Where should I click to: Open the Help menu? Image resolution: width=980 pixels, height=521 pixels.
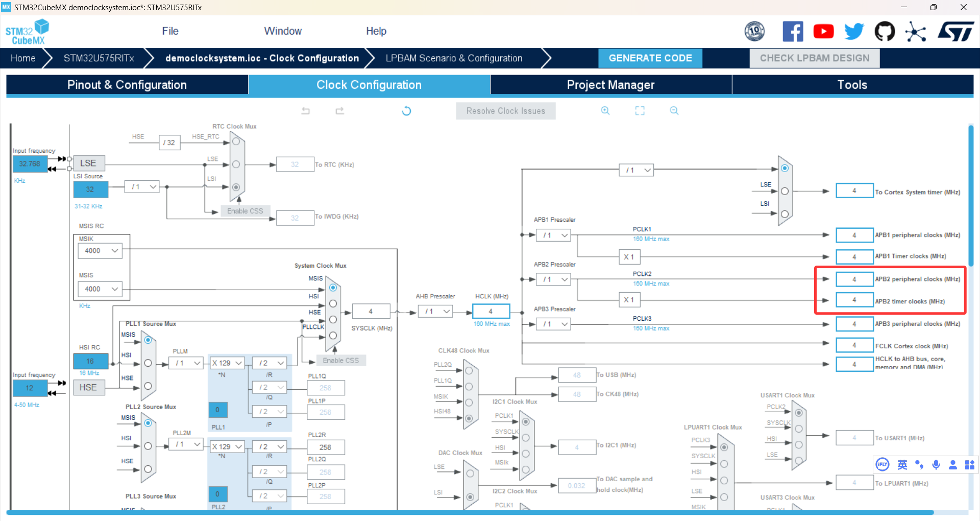coord(376,31)
